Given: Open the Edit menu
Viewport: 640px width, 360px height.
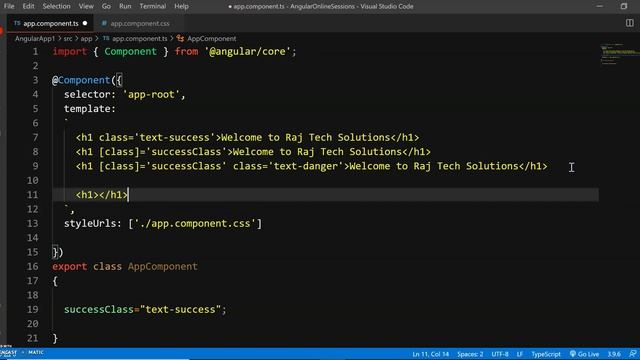Looking at the screenshot, I should coord(28,6).
